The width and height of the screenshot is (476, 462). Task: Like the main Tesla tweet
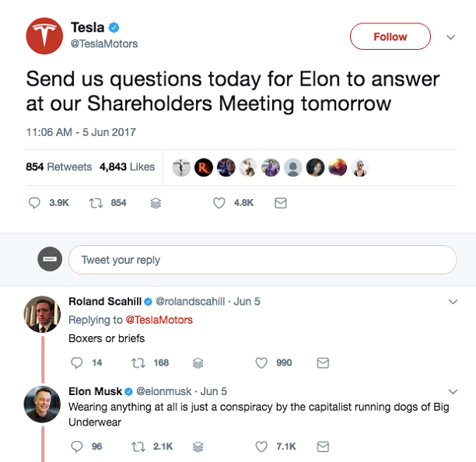219,202
